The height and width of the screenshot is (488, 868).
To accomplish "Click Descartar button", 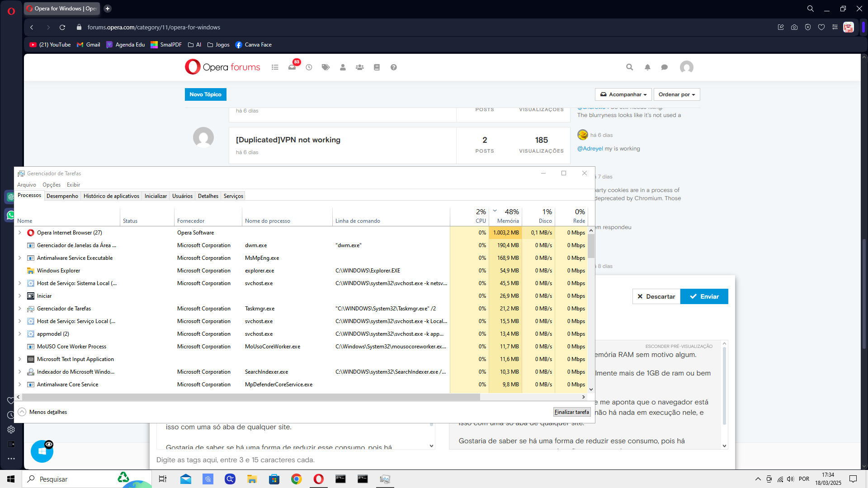I will tap(656, 296).
